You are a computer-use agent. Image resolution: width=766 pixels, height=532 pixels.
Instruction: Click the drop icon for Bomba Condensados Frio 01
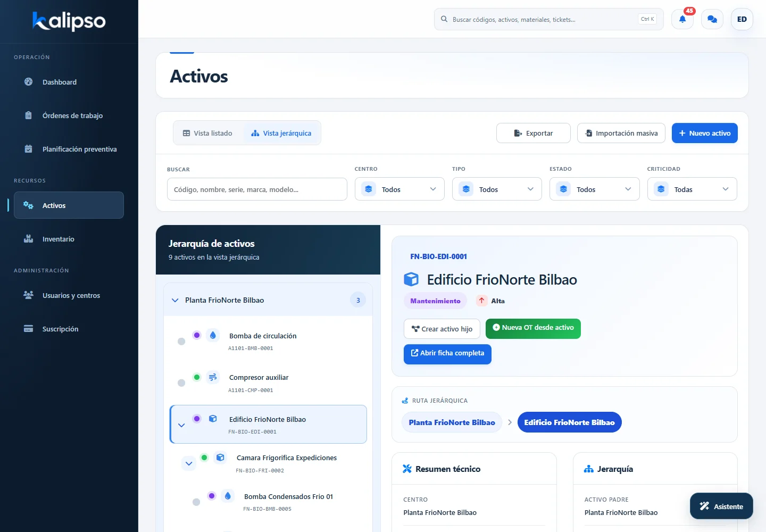(228, 496)
